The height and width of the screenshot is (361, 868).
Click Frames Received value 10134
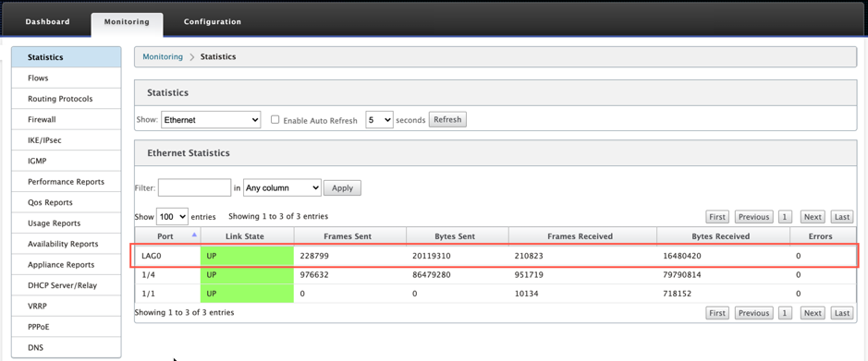526,294
